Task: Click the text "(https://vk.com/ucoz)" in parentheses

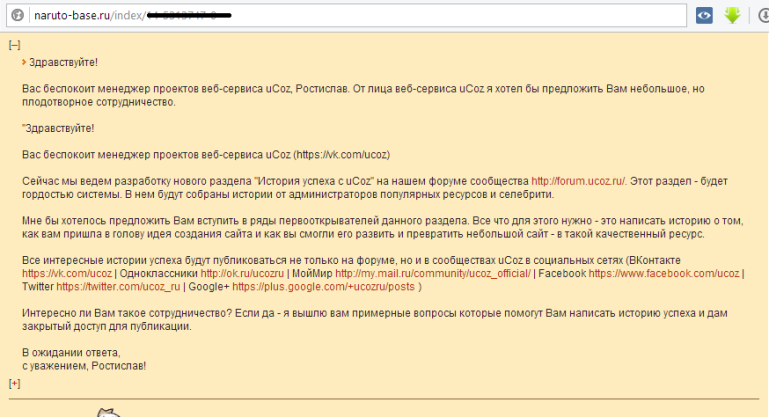Action: (x=342, y=155)
